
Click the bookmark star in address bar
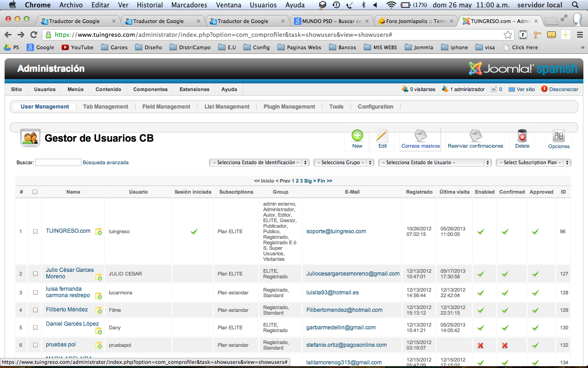[x=508, y=34]
